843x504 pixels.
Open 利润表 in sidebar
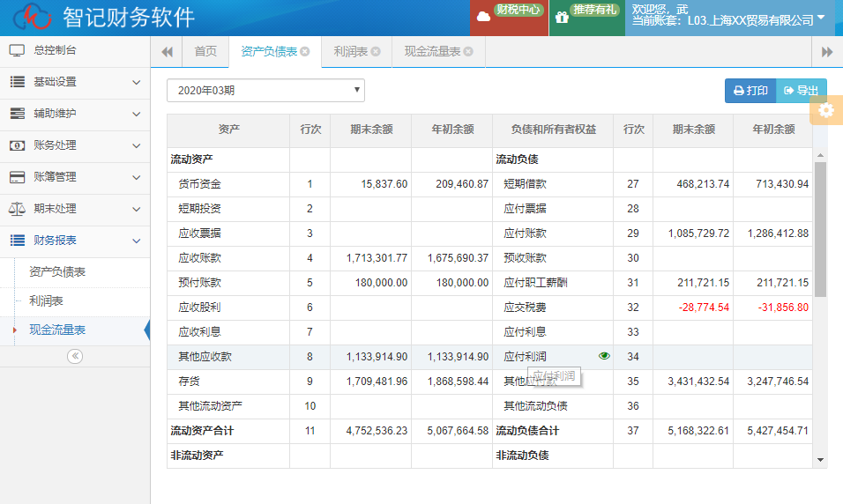[46, 300]
